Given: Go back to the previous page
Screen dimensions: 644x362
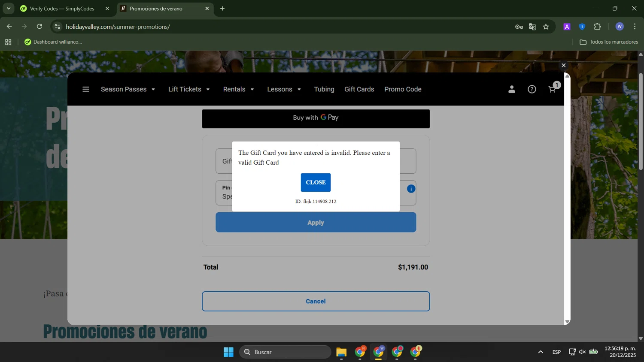Looking at the screenshot, I should [9, 27].
